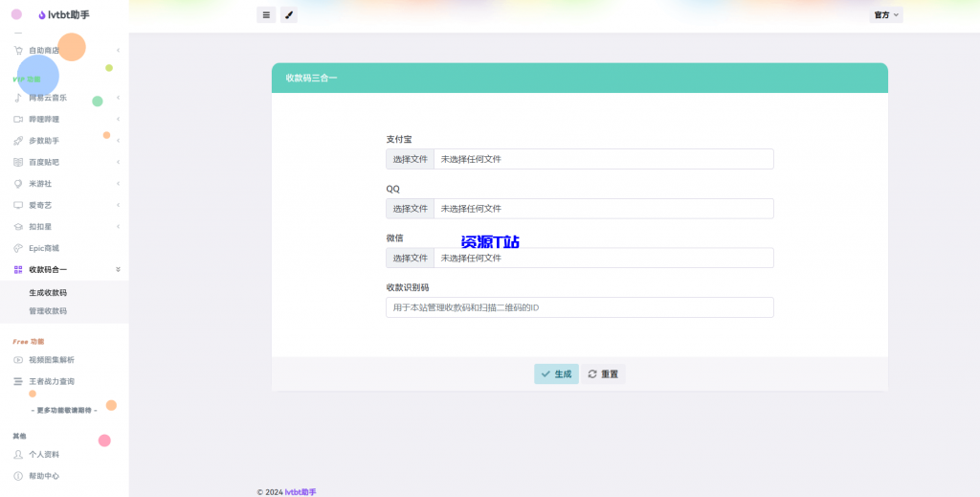Expand the 步数助手 submenu arrow
This screenshot has width=980, height=497.
point(118,141)
